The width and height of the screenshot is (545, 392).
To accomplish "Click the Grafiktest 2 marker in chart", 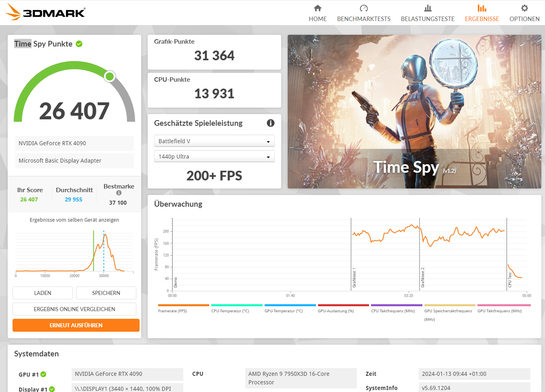I will pos(423,278).
